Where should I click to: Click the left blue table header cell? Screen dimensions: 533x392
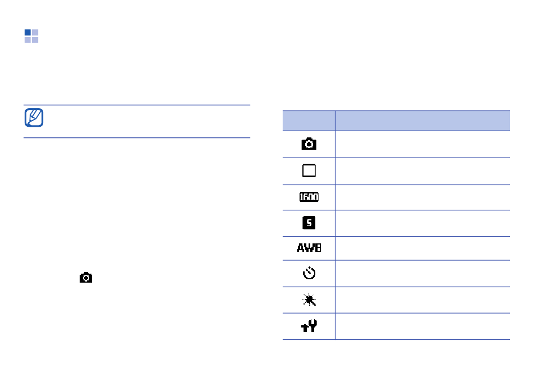coord(309,121)
